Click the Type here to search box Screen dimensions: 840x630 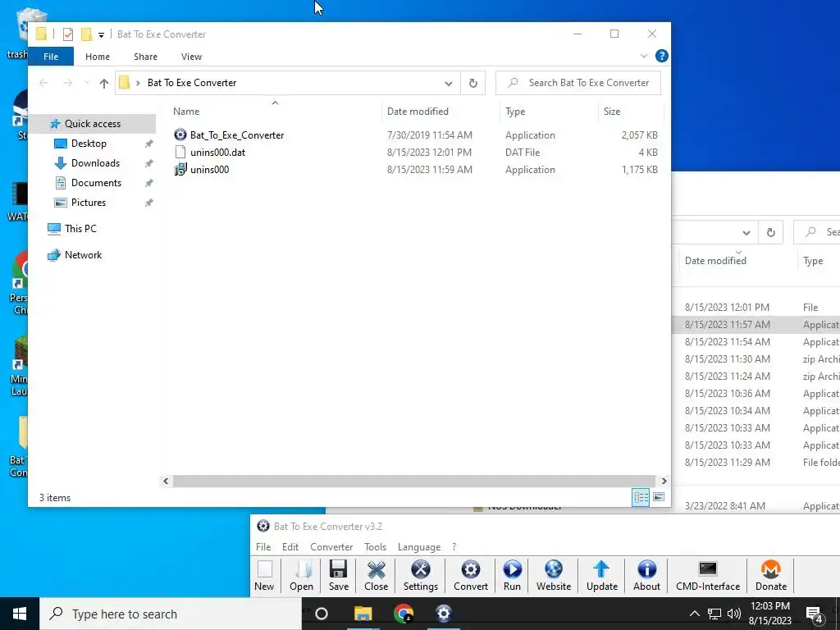pos(171,614)
